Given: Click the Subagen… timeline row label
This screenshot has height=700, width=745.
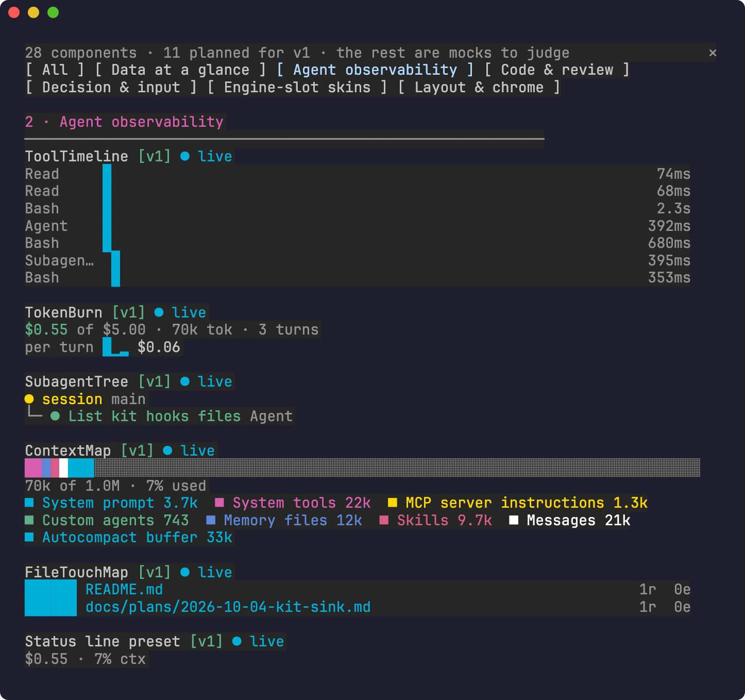Looking at the screenshot, I should click(x=59, y=260).
